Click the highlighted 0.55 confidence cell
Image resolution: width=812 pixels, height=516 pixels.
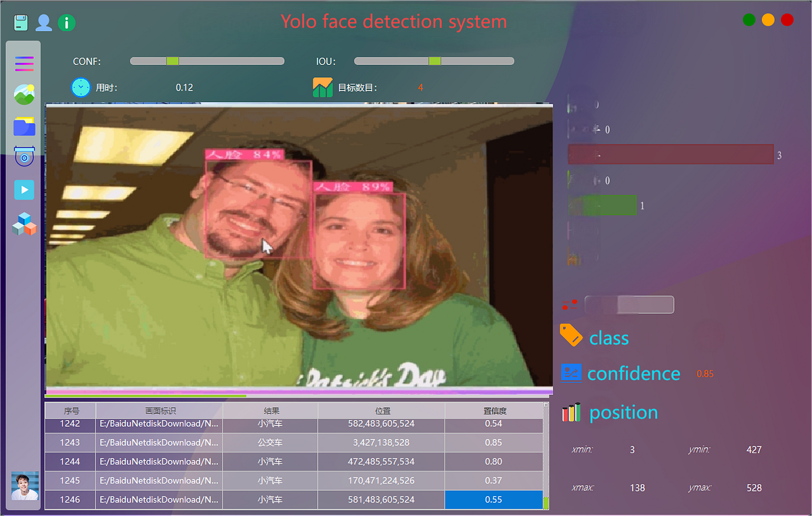point(494,500)
